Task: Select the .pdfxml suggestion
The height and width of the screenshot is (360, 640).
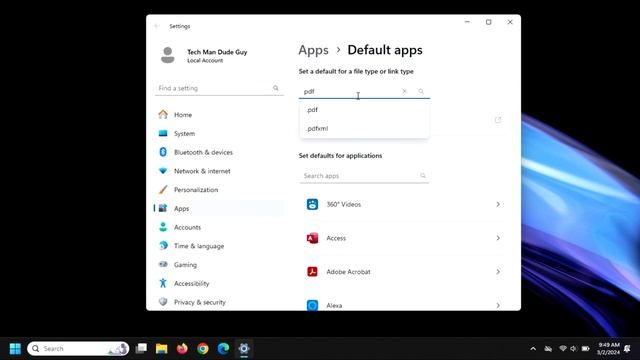Action: pos(364,128)
